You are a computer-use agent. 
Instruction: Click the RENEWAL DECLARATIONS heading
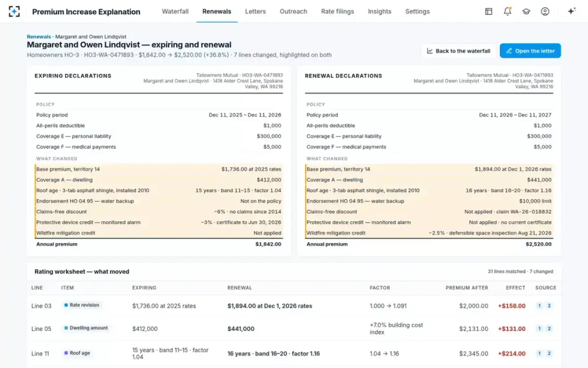[x=343, y=76]
